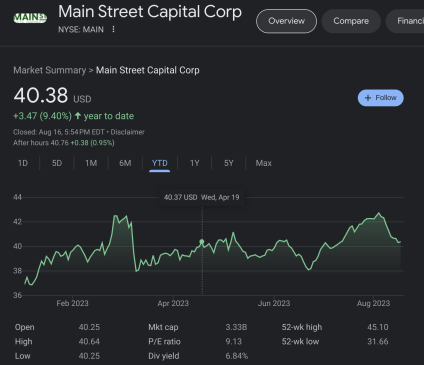Click the August 2023 peak on chart
Screen dimensions: 424x365
pos(379,213)
